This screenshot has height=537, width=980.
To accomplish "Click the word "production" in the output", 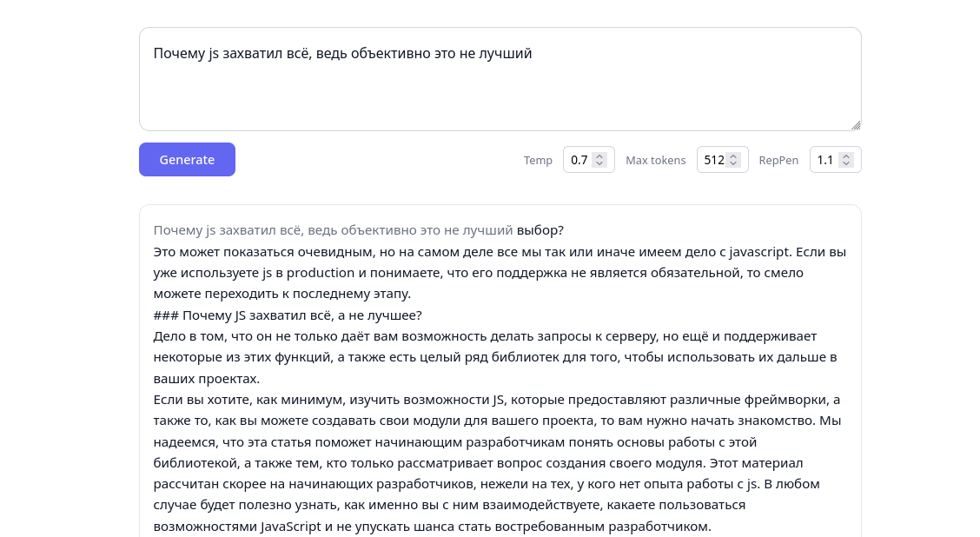I will (x=321, y=273).
